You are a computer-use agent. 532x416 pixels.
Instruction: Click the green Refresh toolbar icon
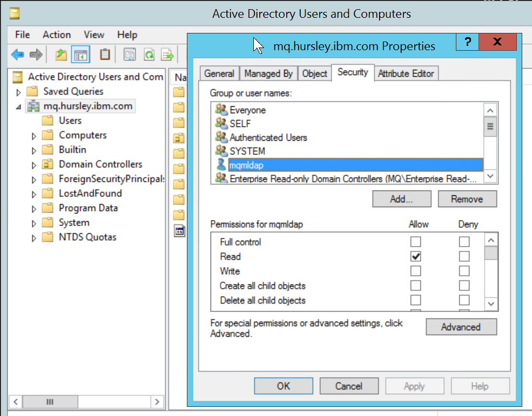tap(149, 54)
